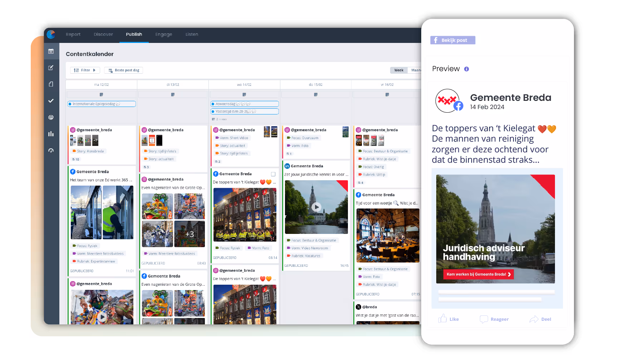Click the Deel share icon in preview

(534, 319)
